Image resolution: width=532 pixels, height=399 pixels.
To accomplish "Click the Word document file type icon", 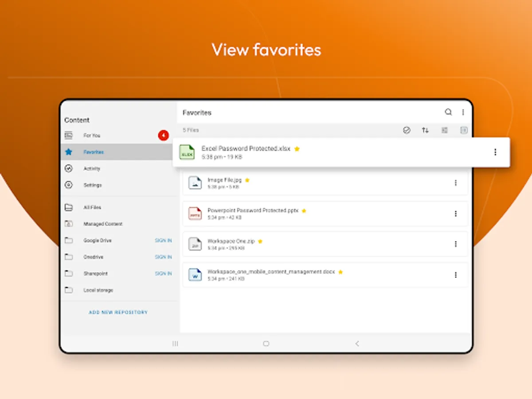I will pyautogui.click(x=195, y=274).
